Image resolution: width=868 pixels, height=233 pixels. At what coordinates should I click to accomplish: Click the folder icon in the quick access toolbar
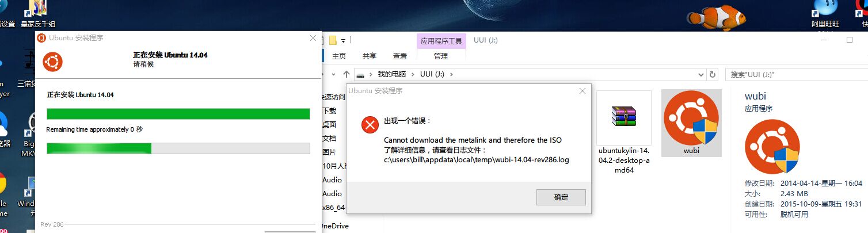(333, 40)
